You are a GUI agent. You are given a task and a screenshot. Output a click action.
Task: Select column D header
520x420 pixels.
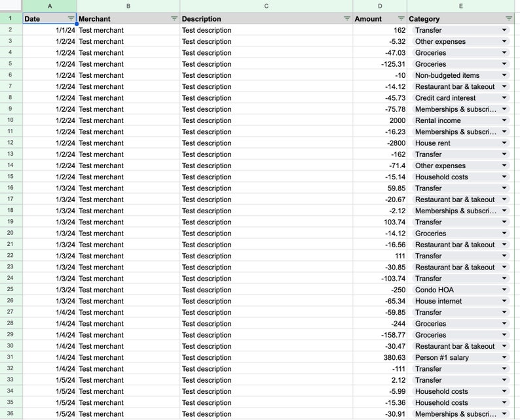pyautogui.click(x=380, y=6)
